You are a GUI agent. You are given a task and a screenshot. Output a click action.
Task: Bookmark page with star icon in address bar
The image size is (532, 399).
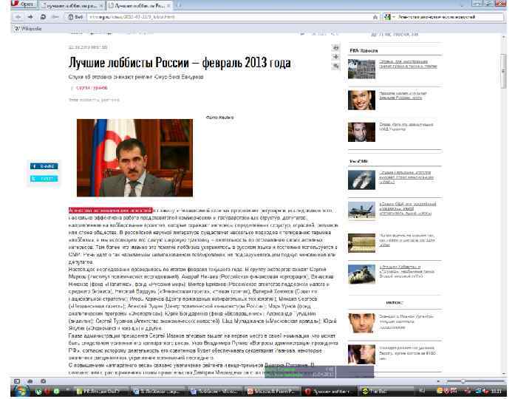click(x=375, y=17)
